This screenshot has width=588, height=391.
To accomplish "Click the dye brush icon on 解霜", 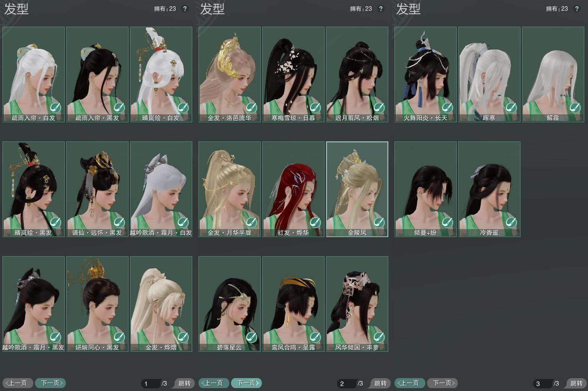I will (575, 108).
